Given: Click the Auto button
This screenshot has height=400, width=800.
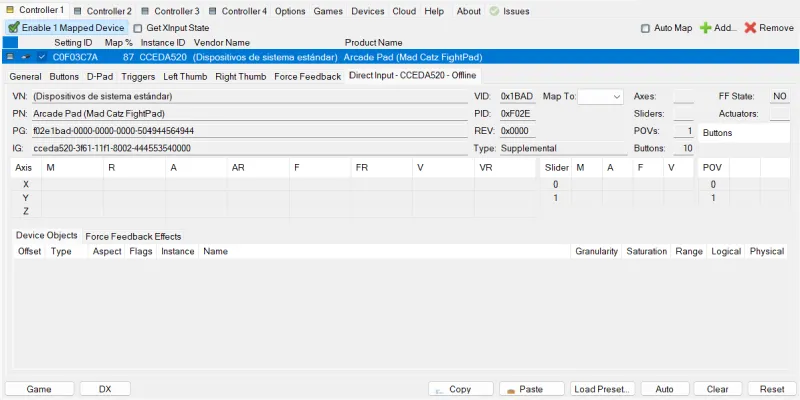Looking at the screenshot, I should click(x=664, y=389).
